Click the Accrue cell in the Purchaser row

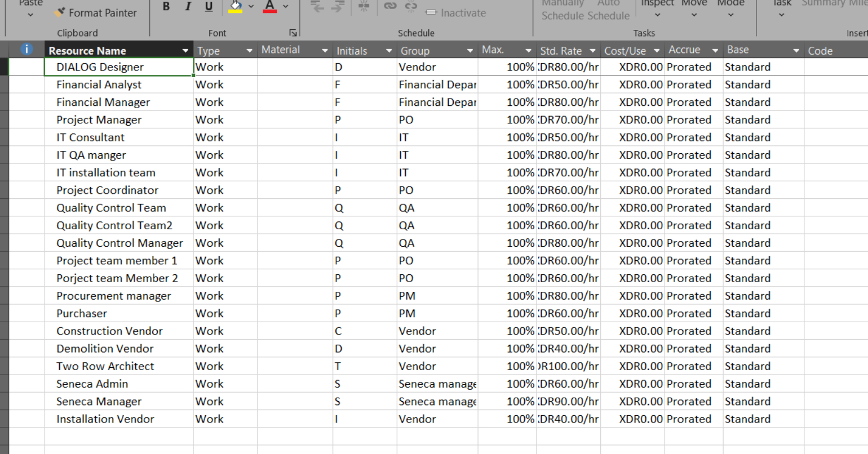[694, 313]
